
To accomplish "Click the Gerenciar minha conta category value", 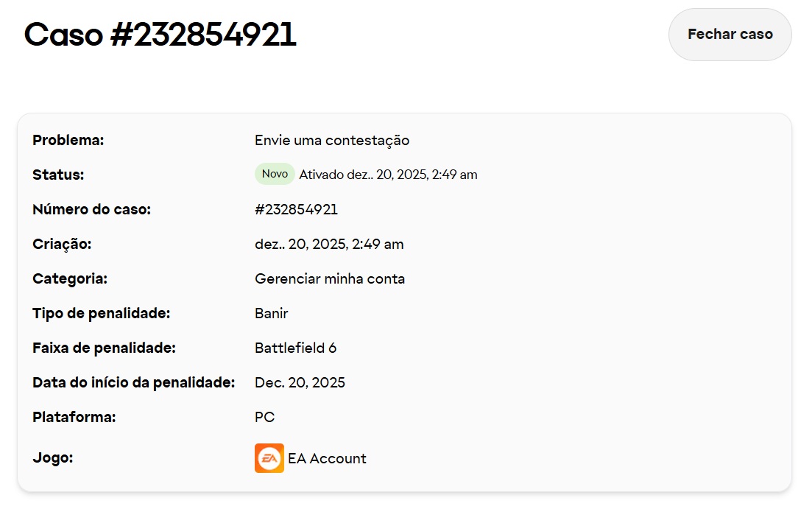I will [329, 278].
